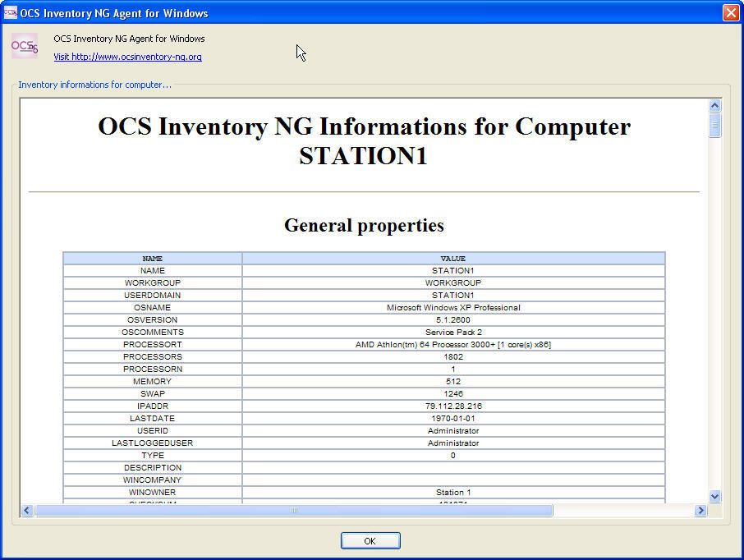The image size is (744, 560).
Task: Select the OSNAME value Microsoft Windows XP Professional
Action: click(x=452, y=307)
